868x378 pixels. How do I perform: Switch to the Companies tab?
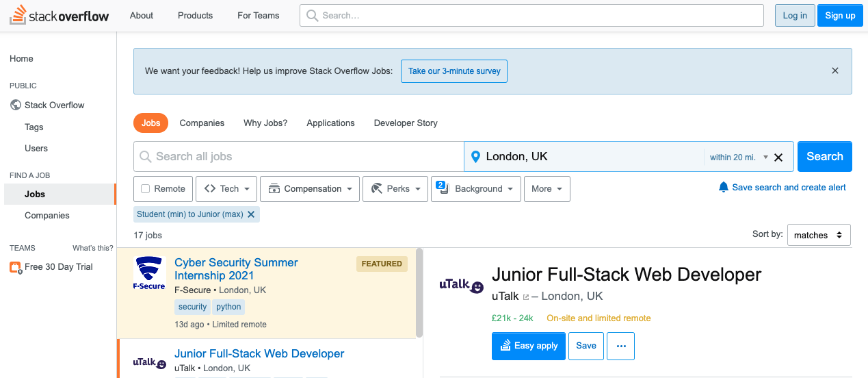pyautogui.click(x=202, y=123)
